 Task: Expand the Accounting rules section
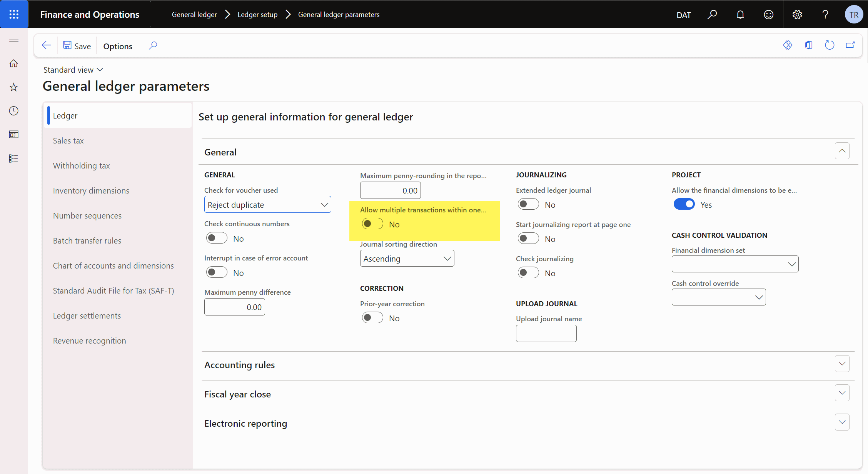click(x=842, y=364)
